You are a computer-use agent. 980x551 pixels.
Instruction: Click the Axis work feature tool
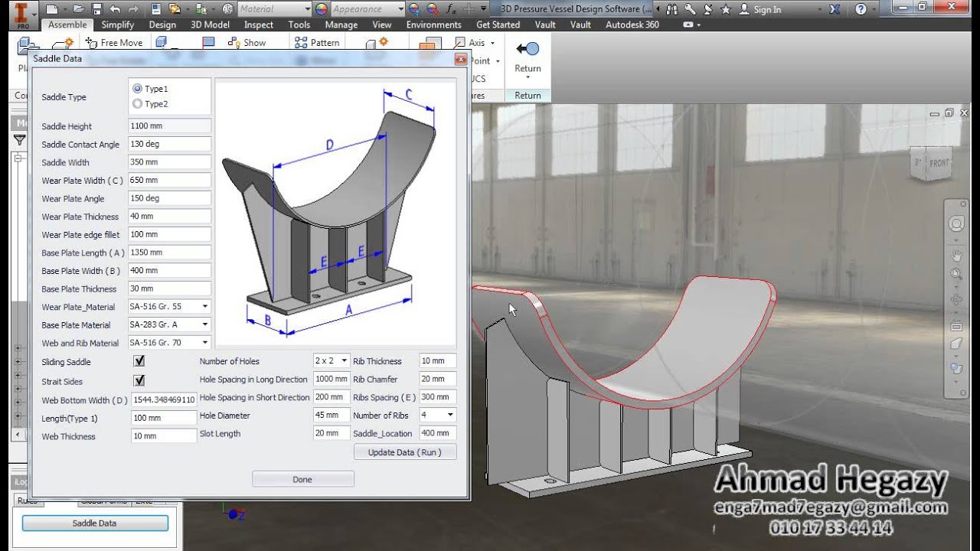[470, 43]
